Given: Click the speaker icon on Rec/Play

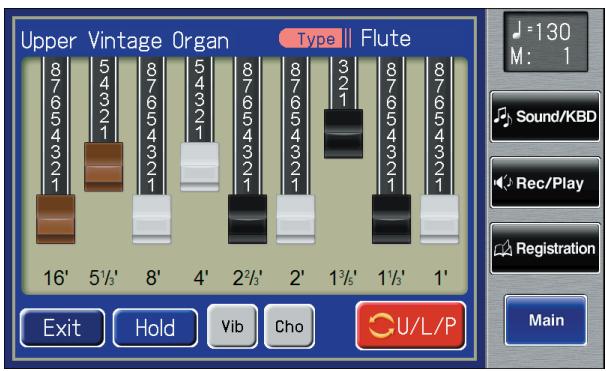Looking at the screenshot, I should point(503,183).
